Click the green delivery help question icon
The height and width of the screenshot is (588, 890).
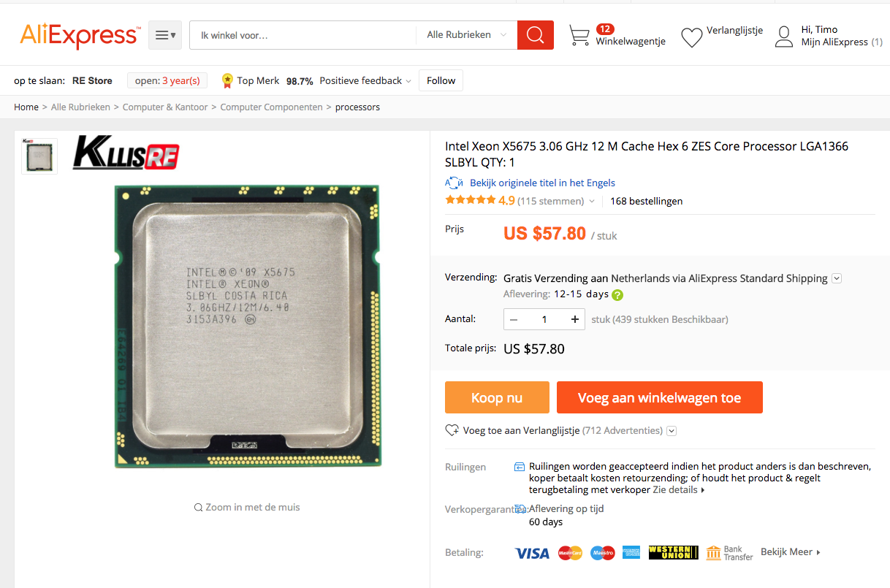tap(617, 295)
